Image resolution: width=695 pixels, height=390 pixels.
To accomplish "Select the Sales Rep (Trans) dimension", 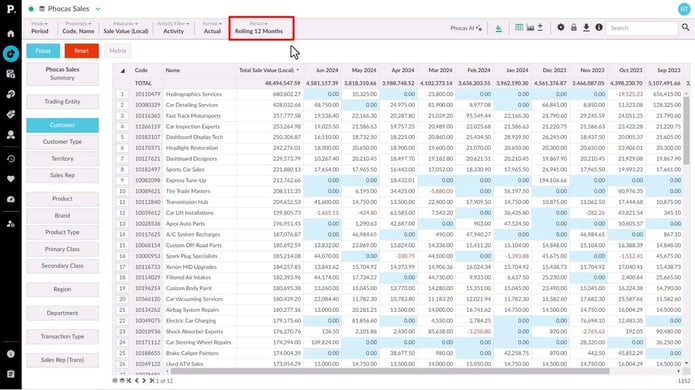I will (x=62, y=360).
